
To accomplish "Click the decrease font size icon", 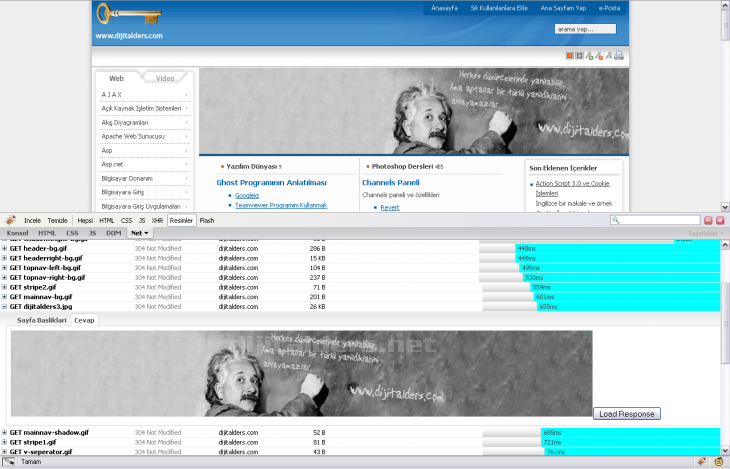I will point(599,56).
